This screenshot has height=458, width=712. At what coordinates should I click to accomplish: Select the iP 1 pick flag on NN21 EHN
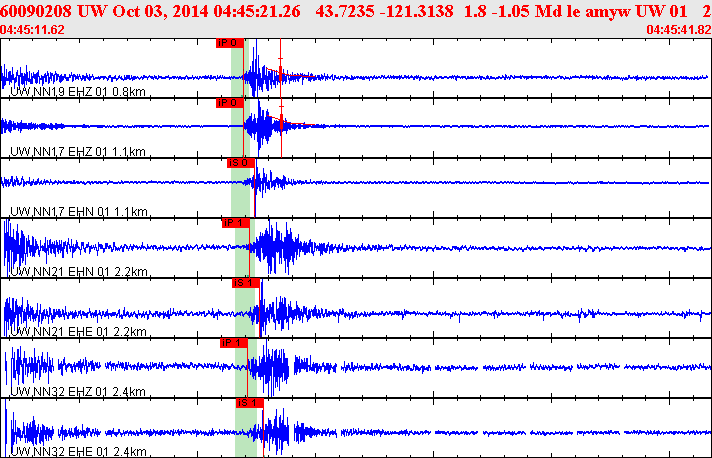pos(236,223)
